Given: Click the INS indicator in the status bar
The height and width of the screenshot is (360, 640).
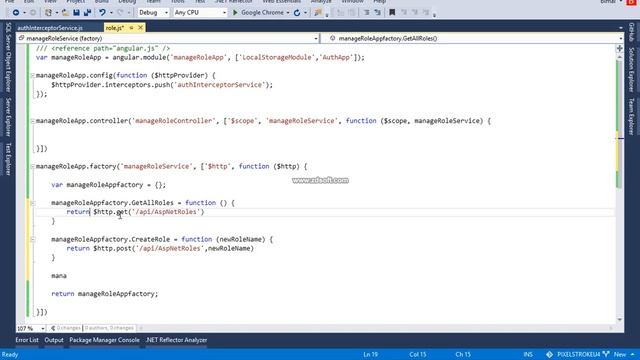Looking at the screenshot, I should click(x=528, y=354).
